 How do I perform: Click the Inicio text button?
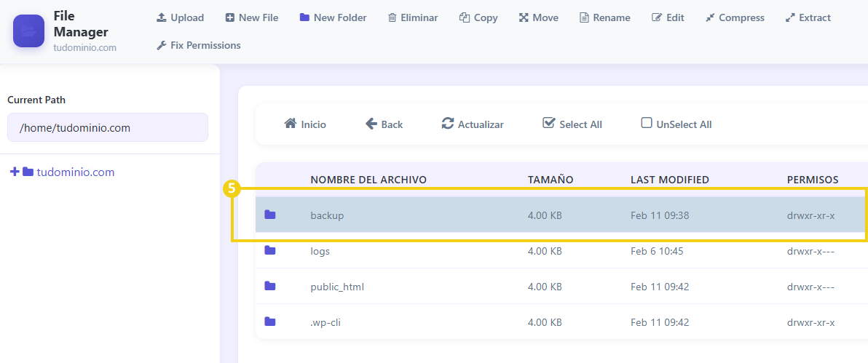[x=313, y=124]
